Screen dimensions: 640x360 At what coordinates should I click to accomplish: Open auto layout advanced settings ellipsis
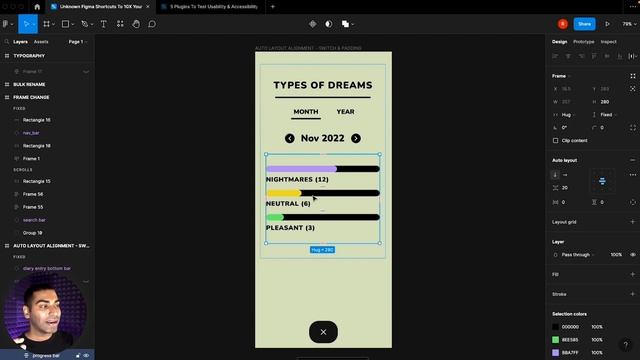click(x=633, y=175)
